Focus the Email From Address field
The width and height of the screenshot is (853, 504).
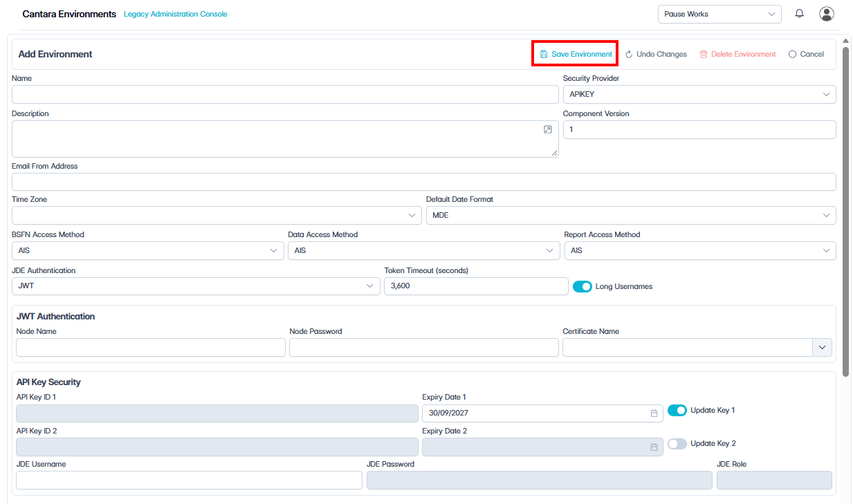424,182
